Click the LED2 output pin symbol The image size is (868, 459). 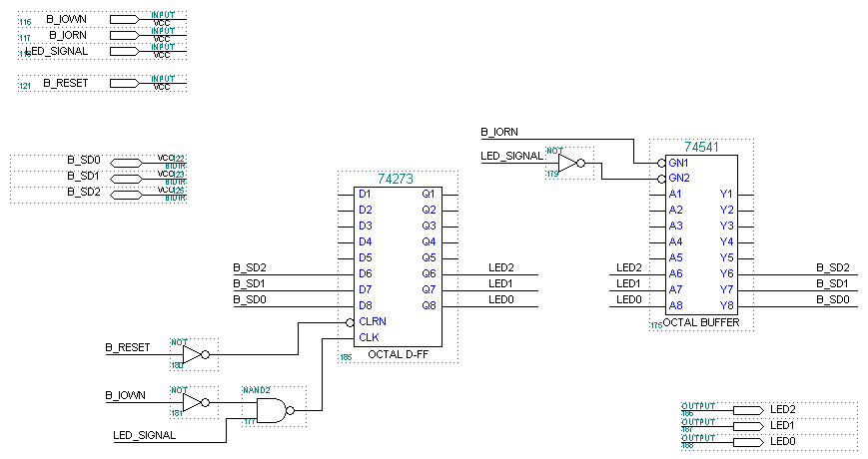tap(747, 409)
